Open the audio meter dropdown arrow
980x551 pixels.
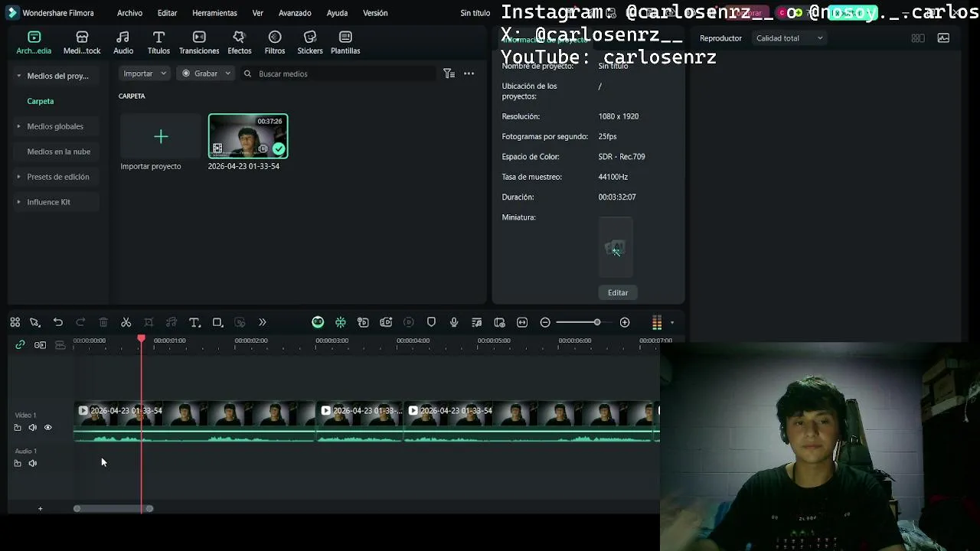click(x=671, y=322)
